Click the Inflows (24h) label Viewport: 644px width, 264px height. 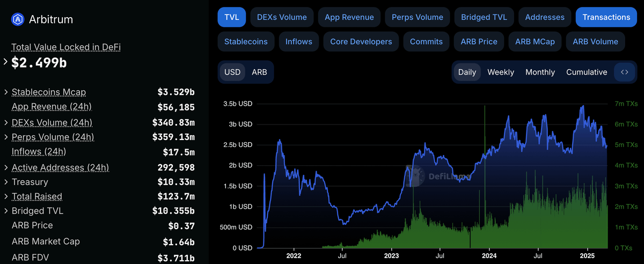(x=39, y=152)
